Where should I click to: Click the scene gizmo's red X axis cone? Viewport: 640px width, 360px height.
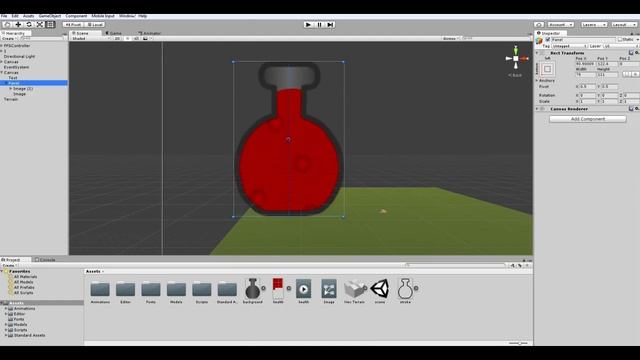524,59
